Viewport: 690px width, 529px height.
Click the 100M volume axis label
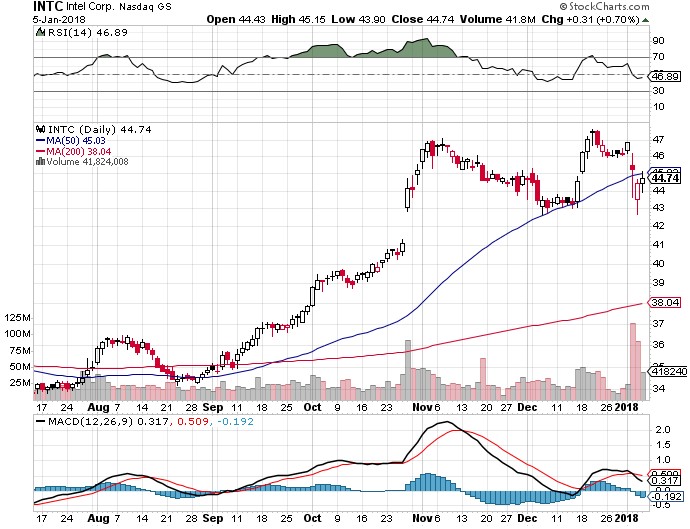[x=18, y=334]
